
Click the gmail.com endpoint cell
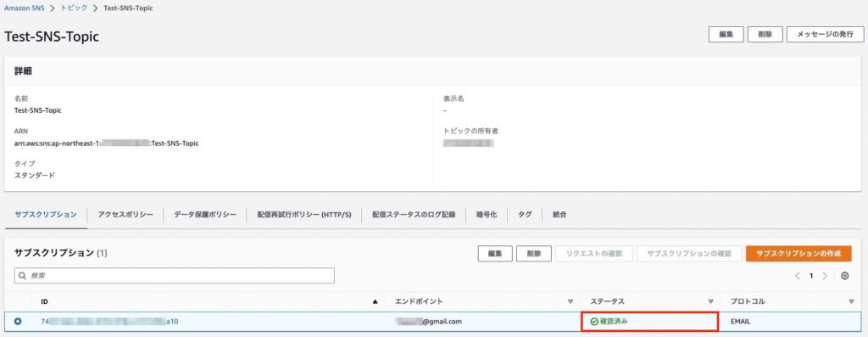[428, 322]
